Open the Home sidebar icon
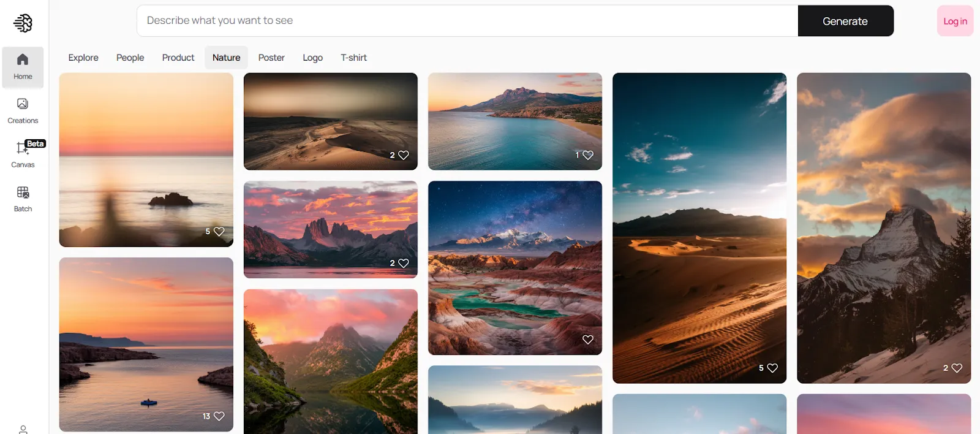Image resolution: width=980 pixels, height=434 pixels. click(x=23, y=66)
